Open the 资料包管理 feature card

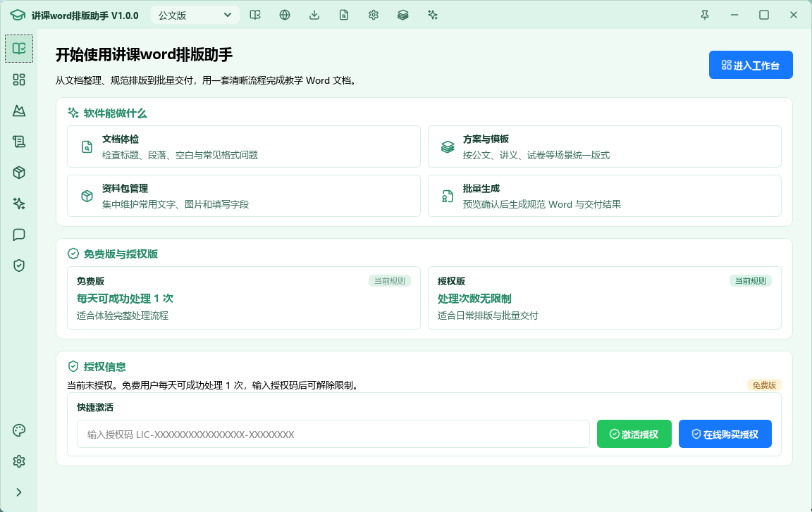click(244, 196)
